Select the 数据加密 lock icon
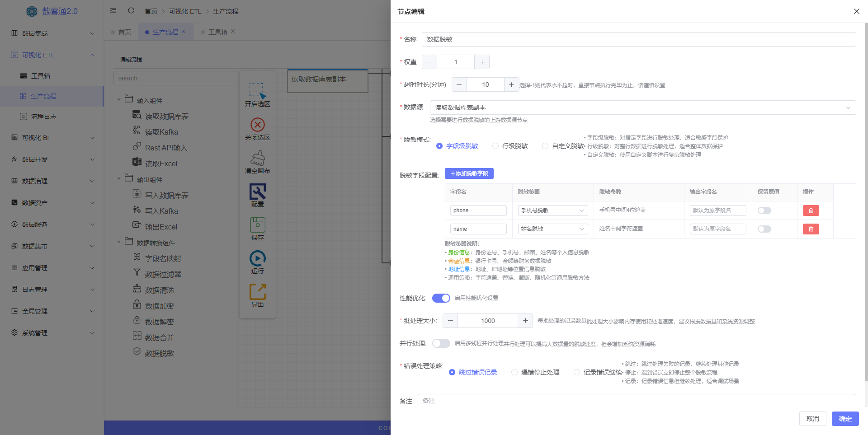Screen dimensions: 868x435 137,304
